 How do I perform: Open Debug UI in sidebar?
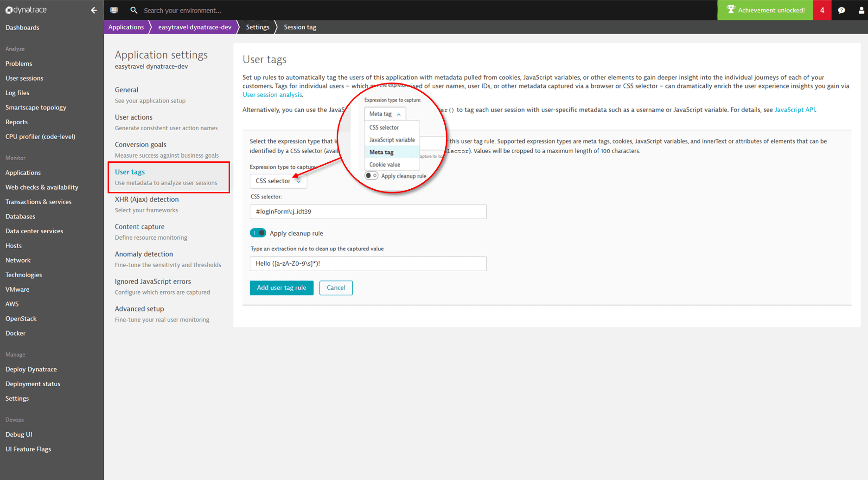click(x=19, y=435)
